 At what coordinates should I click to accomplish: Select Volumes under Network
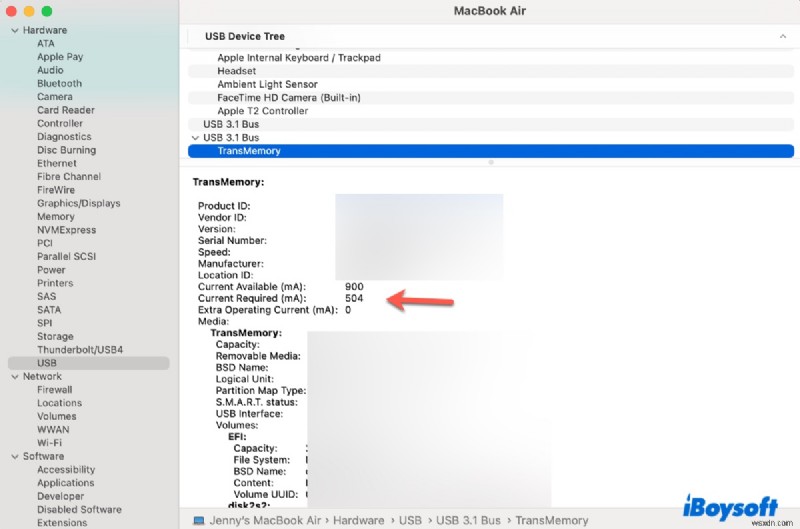[x=57, y=416]
